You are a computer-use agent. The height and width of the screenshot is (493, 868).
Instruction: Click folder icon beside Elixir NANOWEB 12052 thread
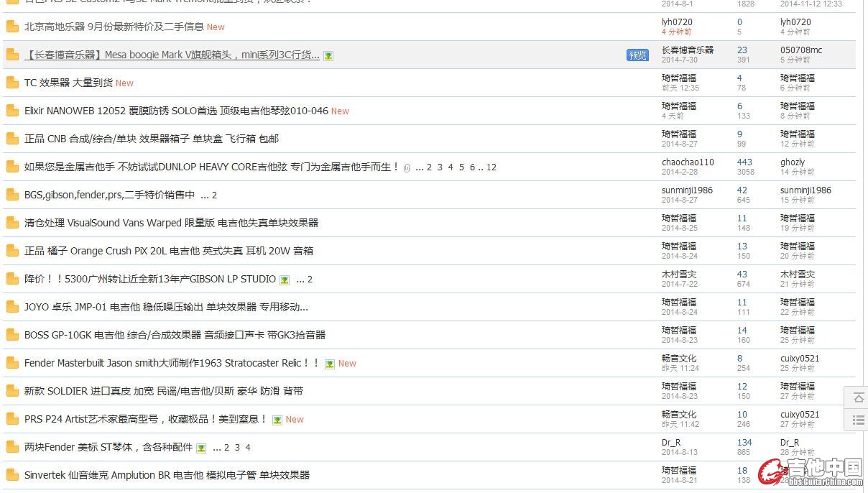[x=12, y=111]
